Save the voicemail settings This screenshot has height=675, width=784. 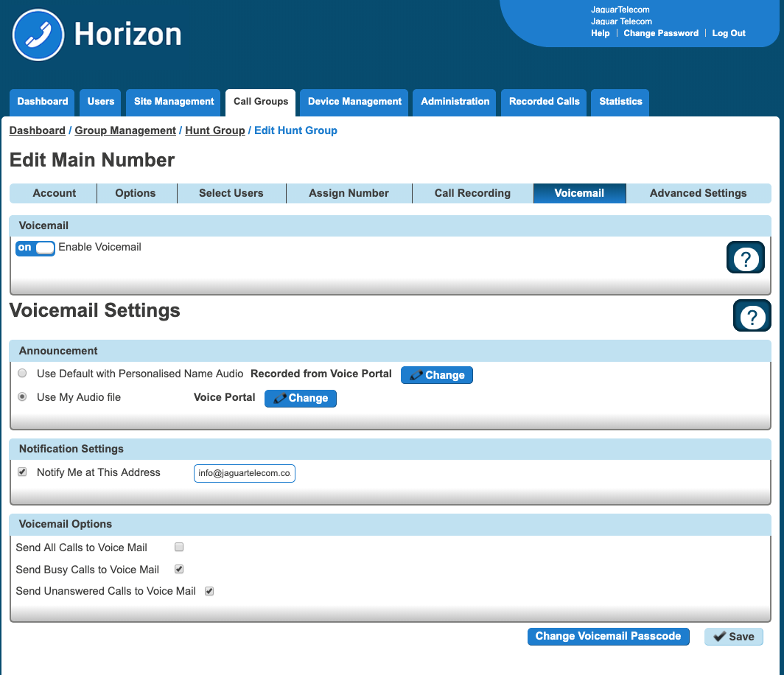(733, 637)
